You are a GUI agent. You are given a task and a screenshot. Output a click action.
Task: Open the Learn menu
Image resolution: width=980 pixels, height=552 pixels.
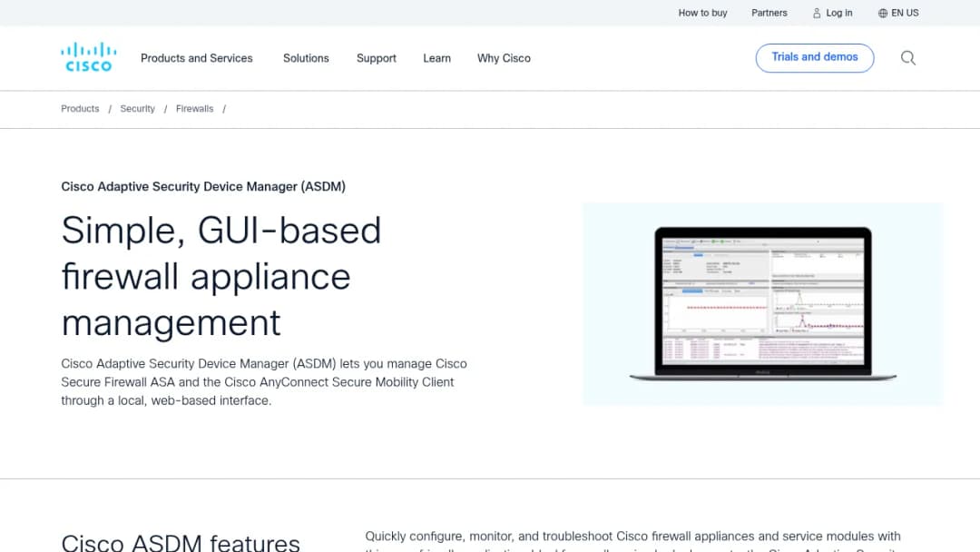[x=436, y=58]
